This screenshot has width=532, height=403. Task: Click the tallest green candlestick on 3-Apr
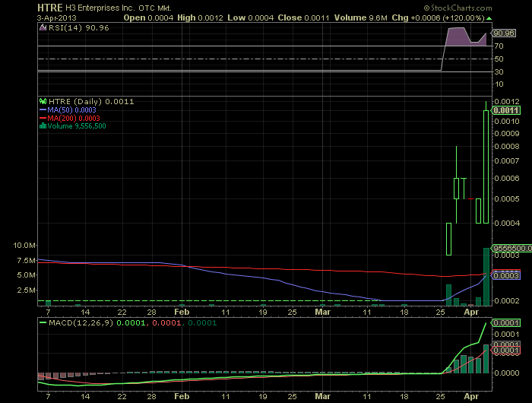pyautogui.click(x=486, y=167)
